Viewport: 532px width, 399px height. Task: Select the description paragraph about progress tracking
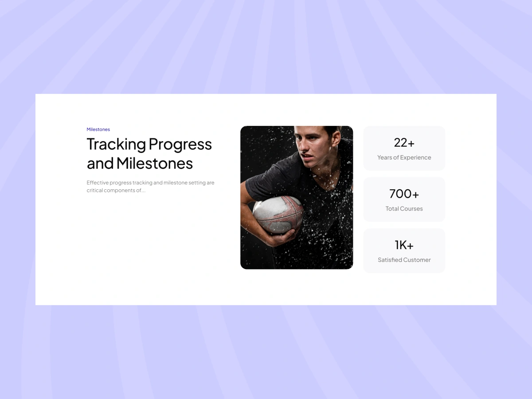click(x=150, y=187)
